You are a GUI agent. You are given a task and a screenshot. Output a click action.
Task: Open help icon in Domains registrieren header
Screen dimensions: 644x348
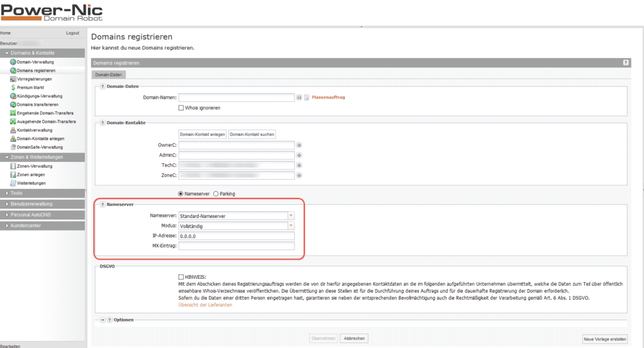coord(626,63)
